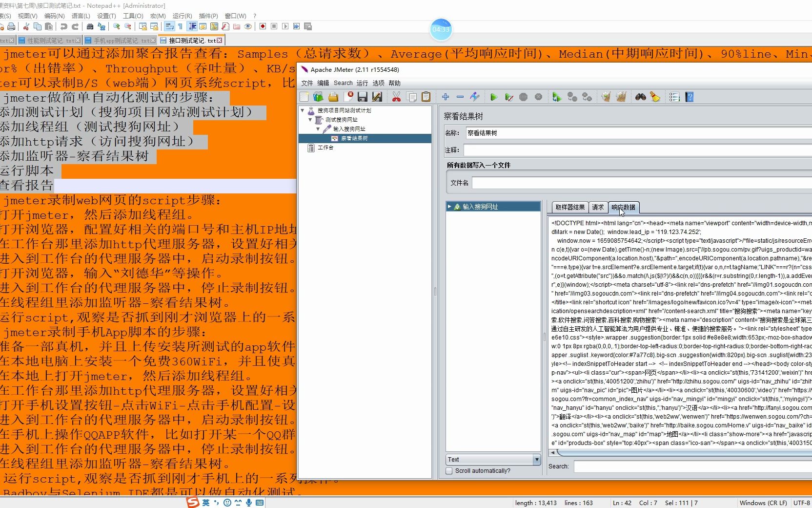The height and width of the screenshot is (508, 812).
Task: Click JMeter Save As icon
Action: [x=377, y=97]
